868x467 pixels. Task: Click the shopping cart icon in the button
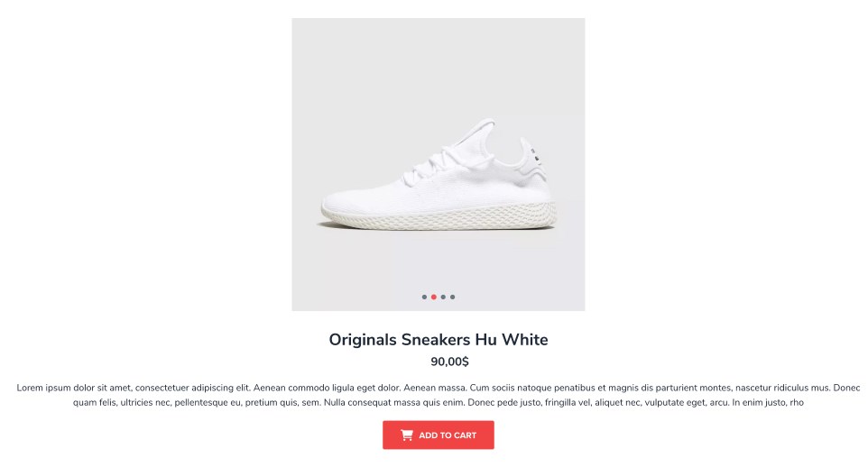407,435
